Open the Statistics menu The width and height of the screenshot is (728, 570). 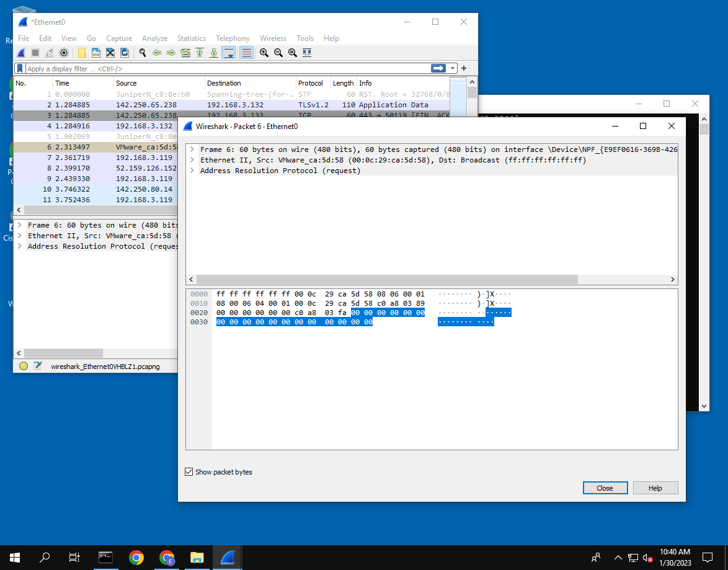[x=191, y=38]
